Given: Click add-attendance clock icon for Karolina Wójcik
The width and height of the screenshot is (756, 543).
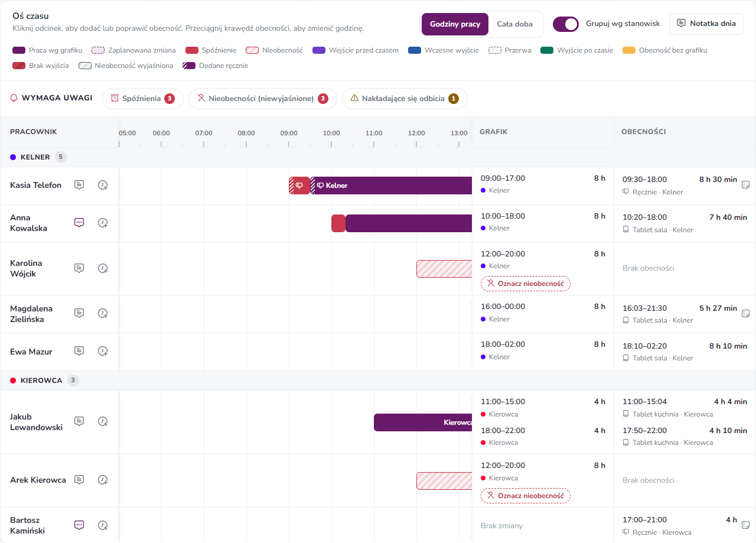Looking at the screenshot, I should coord(103,268).
